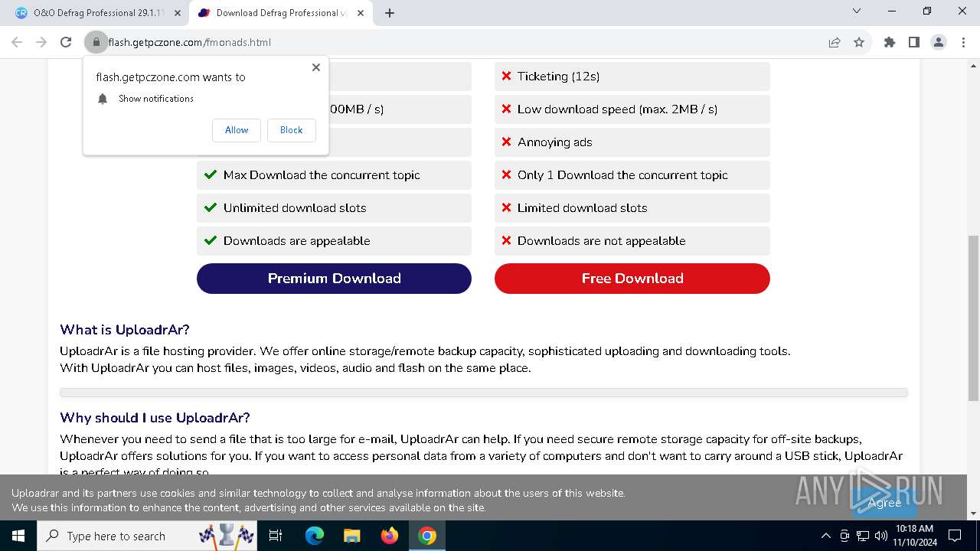The image size is (980, 551).
Task: Click the Chrome taskbar icon
Action: pyautogui.click(x=427, y=536)
